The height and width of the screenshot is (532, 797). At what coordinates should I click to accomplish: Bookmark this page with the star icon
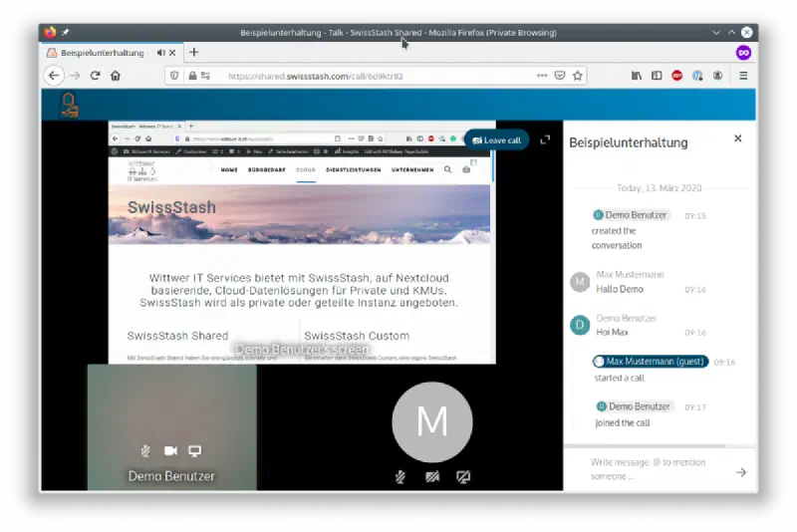(578, 76)
